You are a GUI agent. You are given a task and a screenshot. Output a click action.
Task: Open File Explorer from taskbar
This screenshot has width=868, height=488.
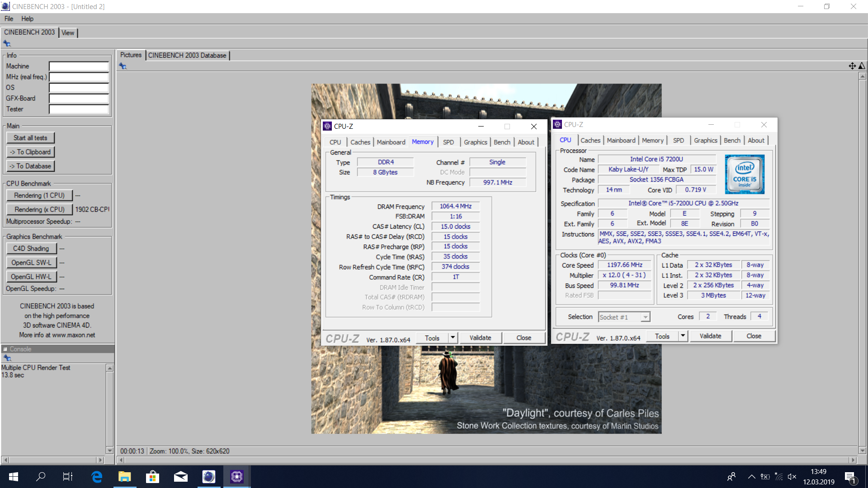click(x=125, y=476)
